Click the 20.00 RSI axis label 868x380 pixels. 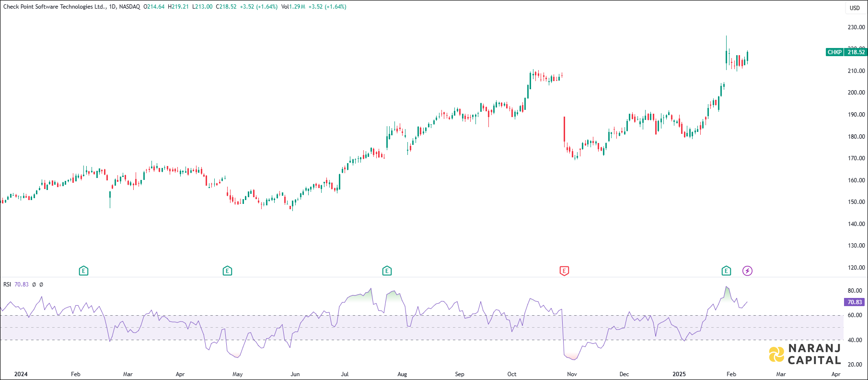pyautogui.click(x=855, y=365)
